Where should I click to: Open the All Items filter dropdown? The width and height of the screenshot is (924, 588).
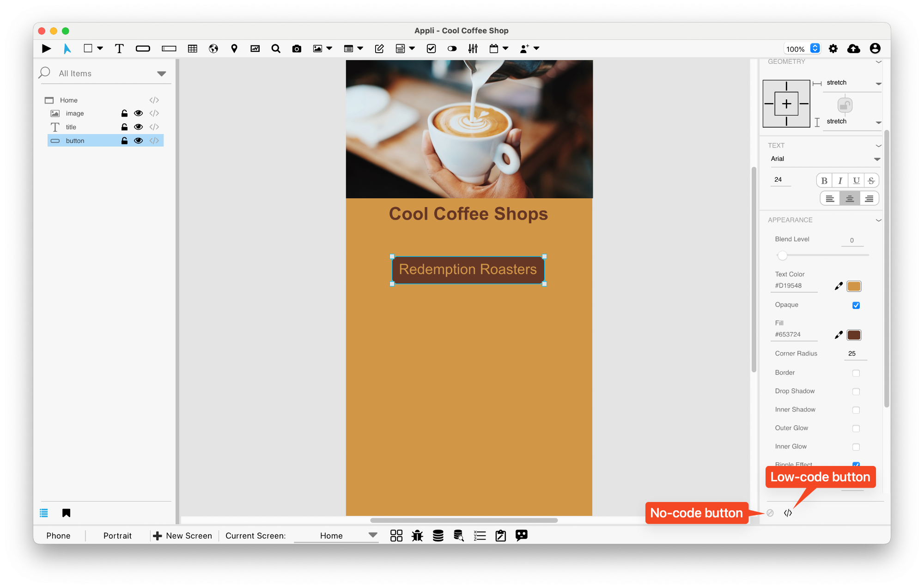[x=161, y=73]
